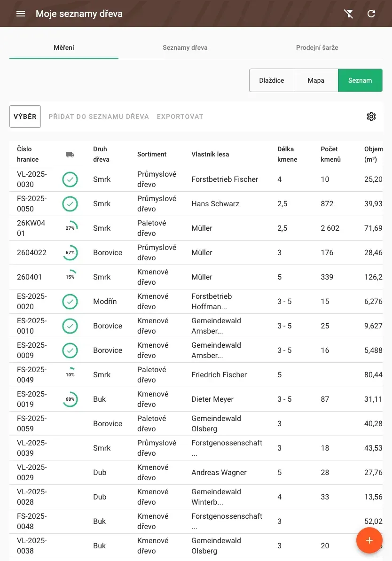Click the 15% progress ring for 260401

click(x=70, y=277)
